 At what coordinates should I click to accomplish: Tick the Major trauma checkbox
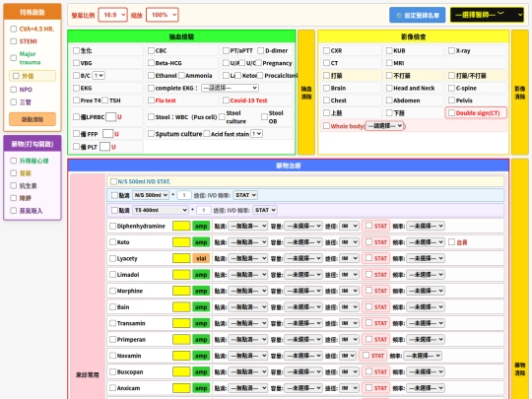coord(13,58)
